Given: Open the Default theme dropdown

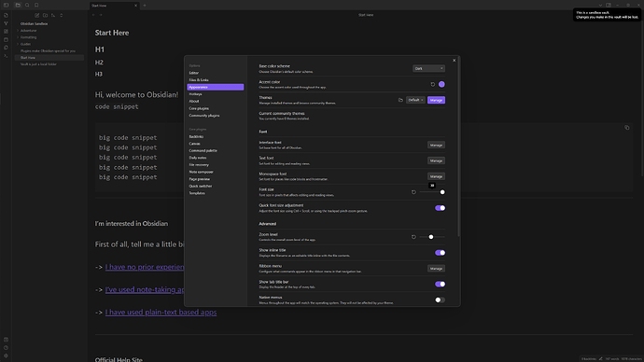Looking at the screenshot, I should coord(415,100).
